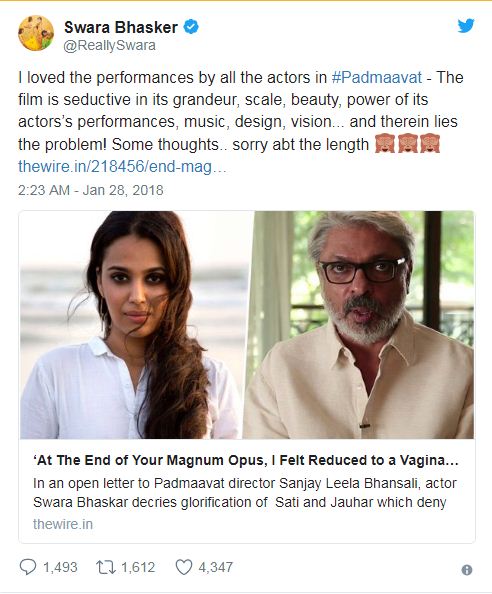The height and width of the screenshot is (594, 492).
Task: Click thewire.in domain in link card
Action: tap(63, 524)
